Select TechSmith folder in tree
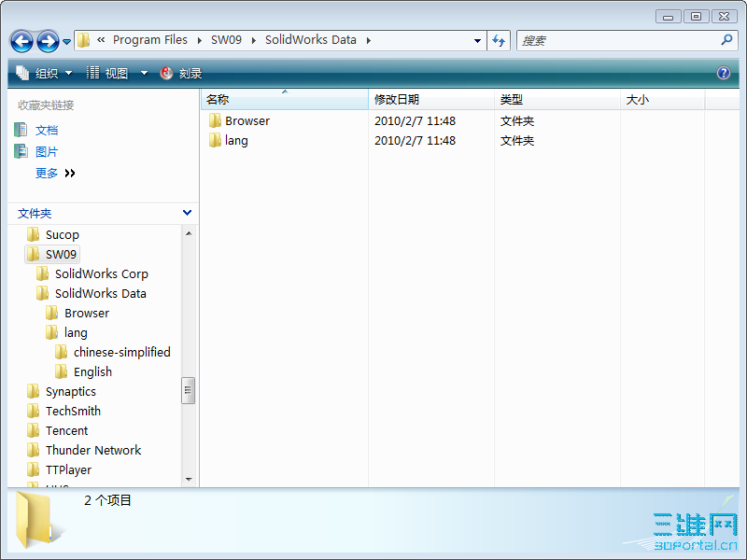The image size is (747, 560). 73,411
